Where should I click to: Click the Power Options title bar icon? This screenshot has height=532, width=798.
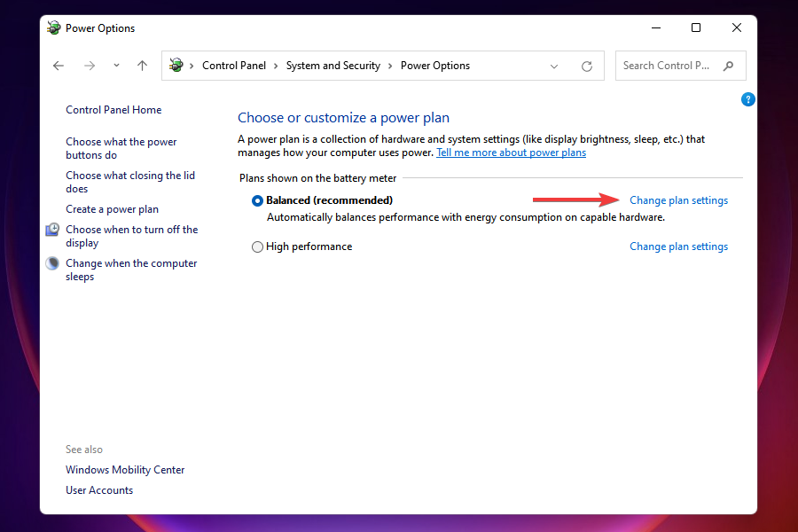pyautogui.click(x=53, y=27)
